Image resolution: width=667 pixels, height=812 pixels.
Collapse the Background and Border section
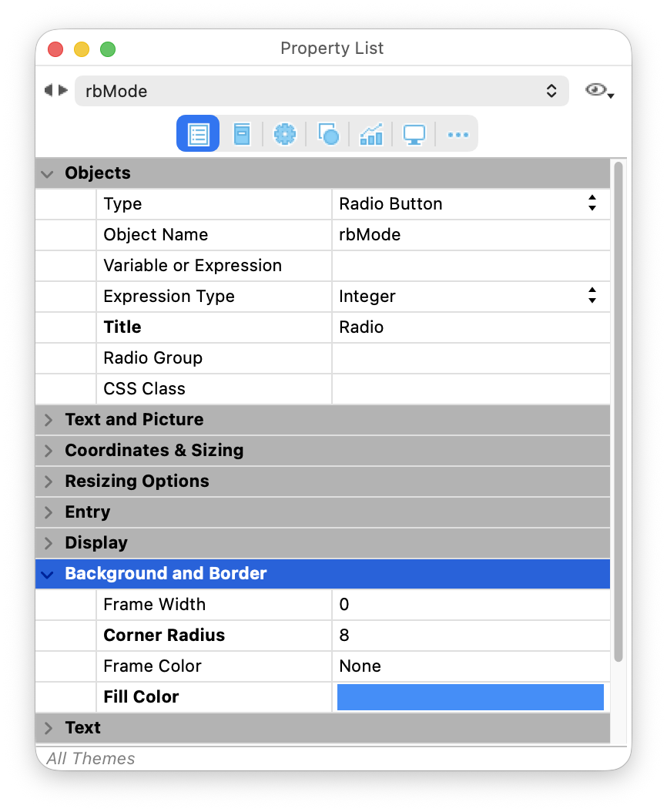click(x=48, y=574)
